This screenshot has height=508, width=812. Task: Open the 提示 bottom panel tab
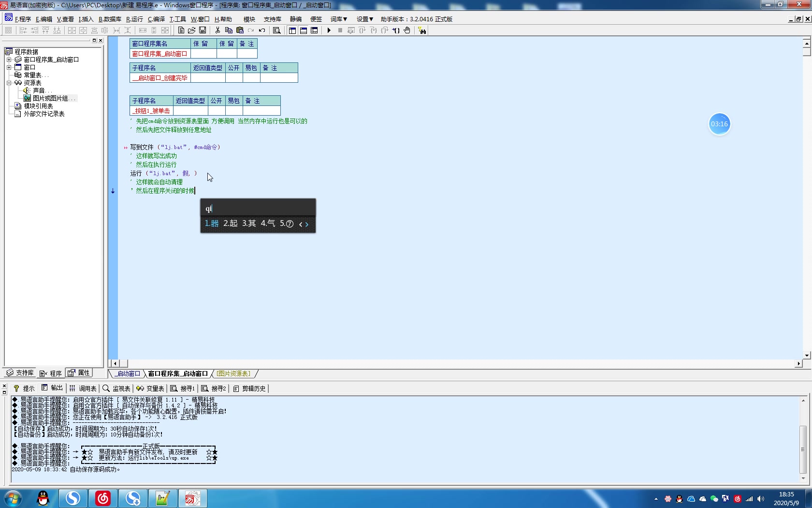coord(24,388)
